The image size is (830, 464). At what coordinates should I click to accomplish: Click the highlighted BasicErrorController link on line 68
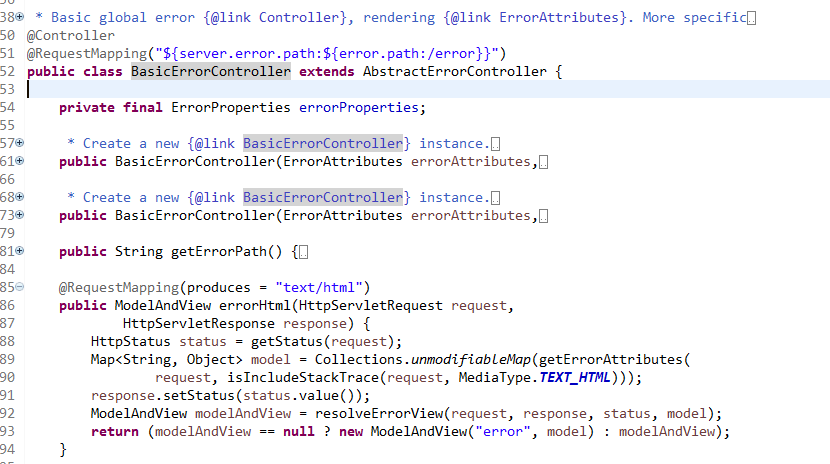tap(323, 197)
